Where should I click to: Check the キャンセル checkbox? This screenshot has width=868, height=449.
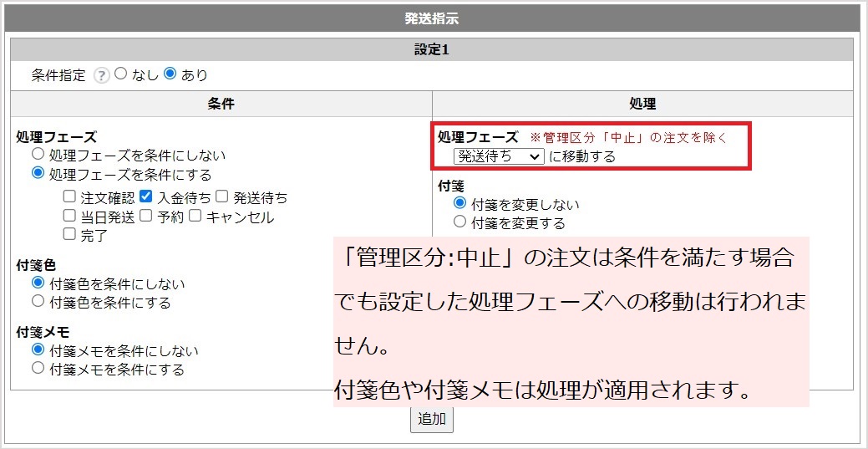tap(195, 216)
